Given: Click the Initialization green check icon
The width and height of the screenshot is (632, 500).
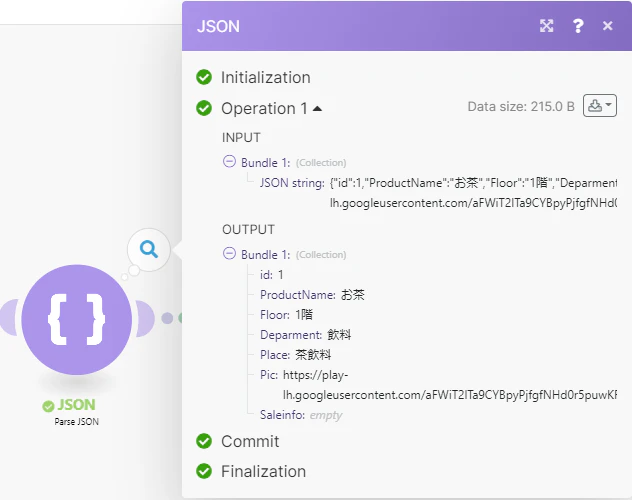Looking at the screenshot, I should point(204,77).
